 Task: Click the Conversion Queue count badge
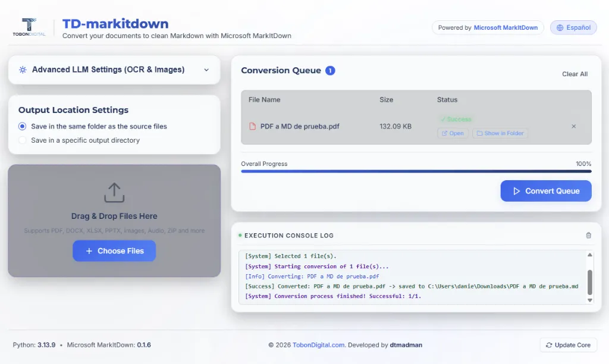coord(330,71)
